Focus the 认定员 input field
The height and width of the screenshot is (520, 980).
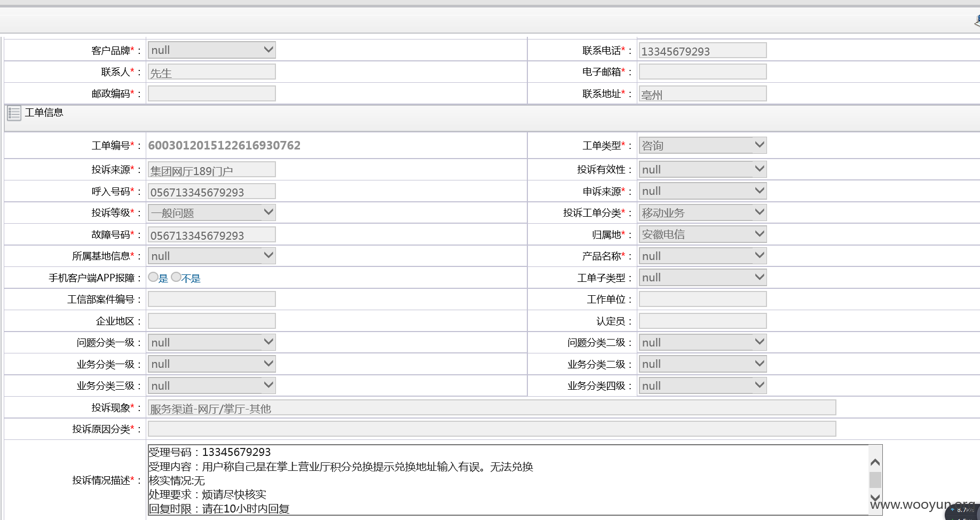point(703,321)
